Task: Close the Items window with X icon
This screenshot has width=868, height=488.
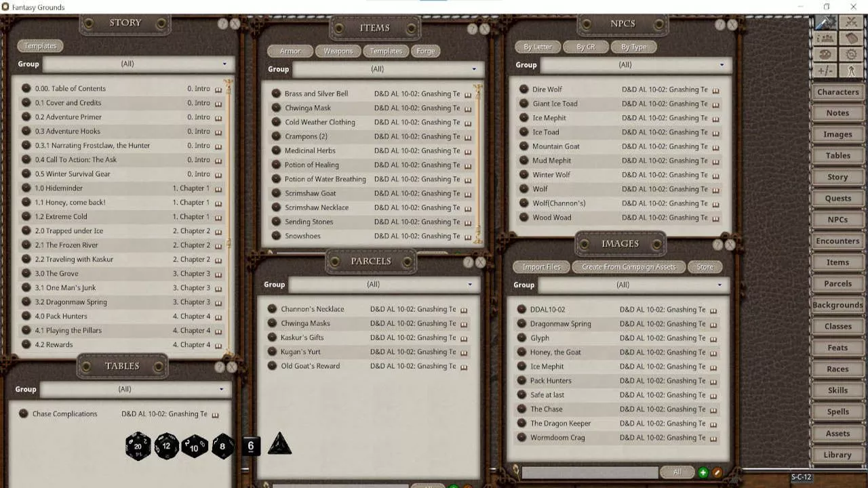Action: [485, 29]
